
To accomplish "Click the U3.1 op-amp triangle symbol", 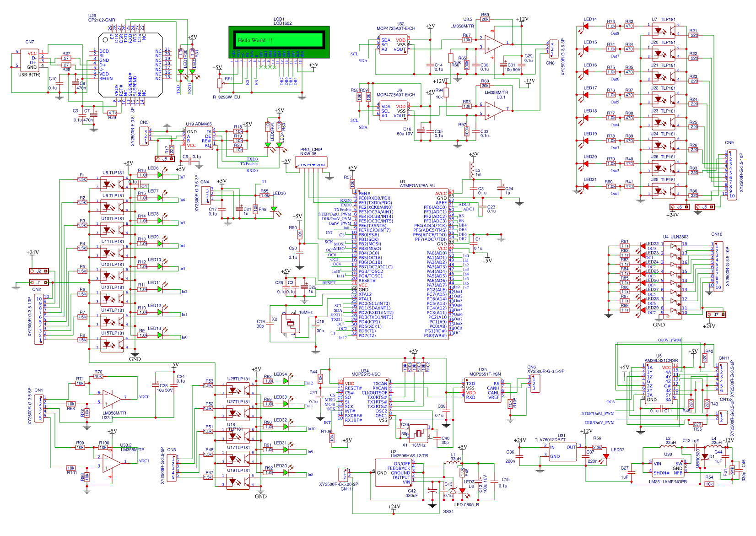I will coord(494,110).
